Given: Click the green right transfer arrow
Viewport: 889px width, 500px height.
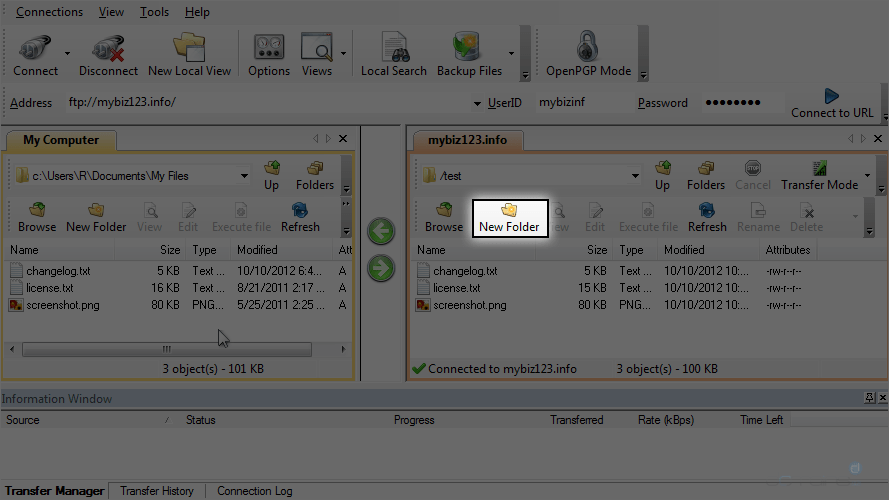Looking at the screenshot, I should (x=381, y=268).
